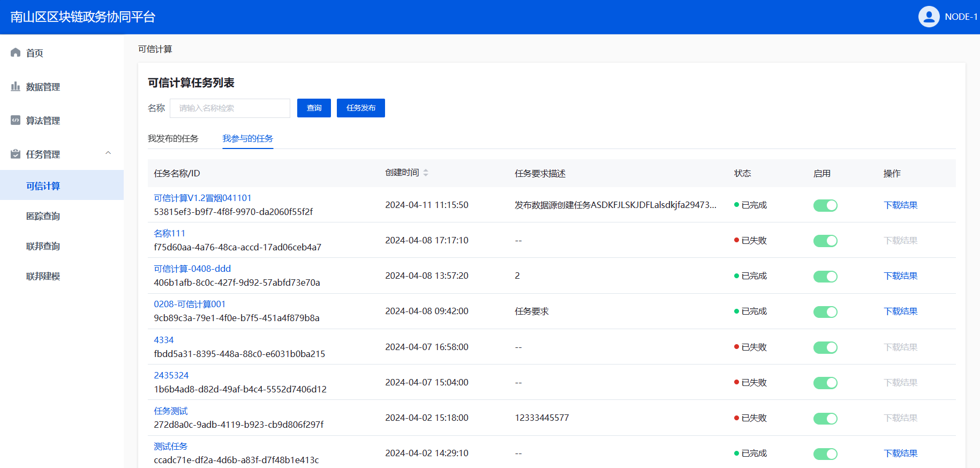Click the 查询 search button

(314, 108)
